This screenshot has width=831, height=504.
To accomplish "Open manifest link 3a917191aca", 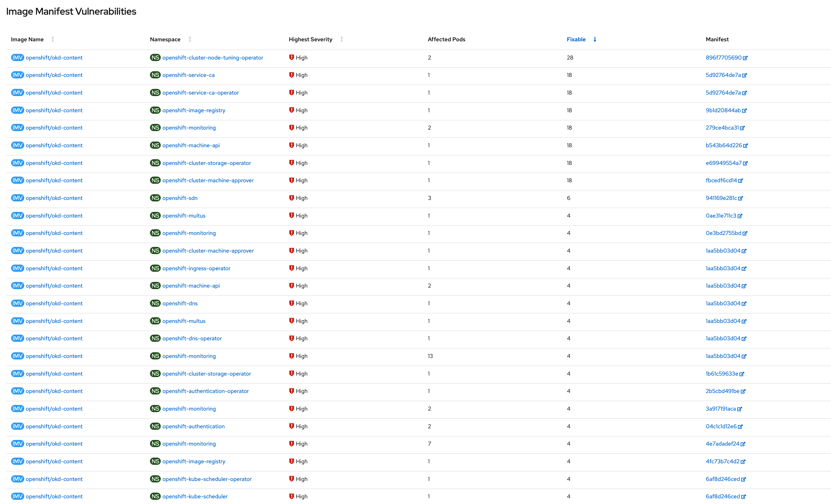I will coord(721,409).
